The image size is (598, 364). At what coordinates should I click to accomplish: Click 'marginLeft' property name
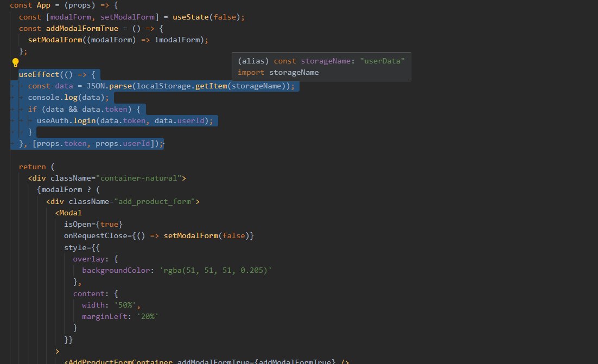105,316
